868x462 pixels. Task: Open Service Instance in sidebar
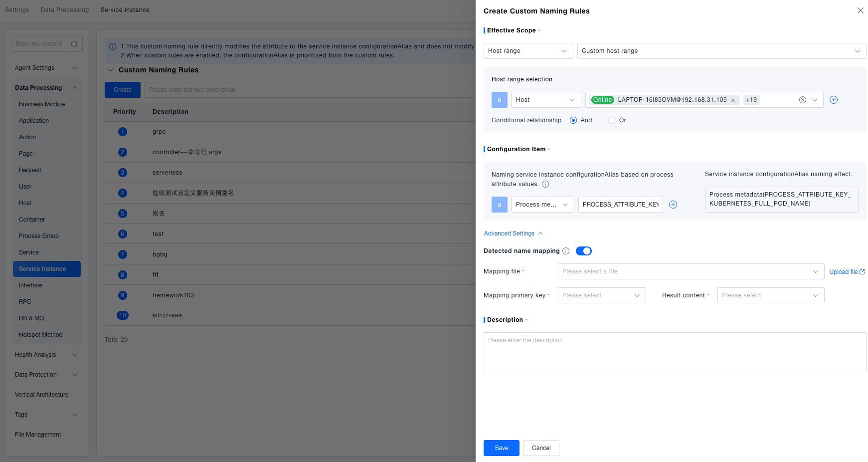pos(46,269)
